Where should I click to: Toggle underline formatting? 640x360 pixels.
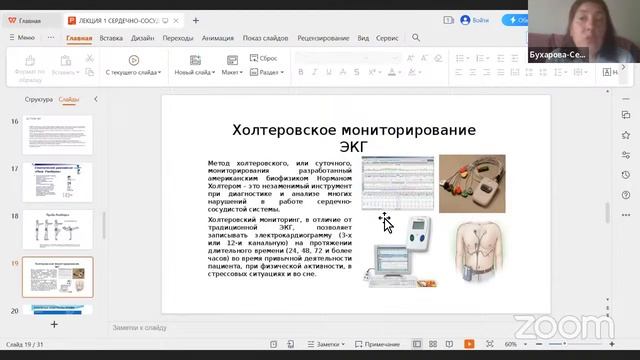329,72
